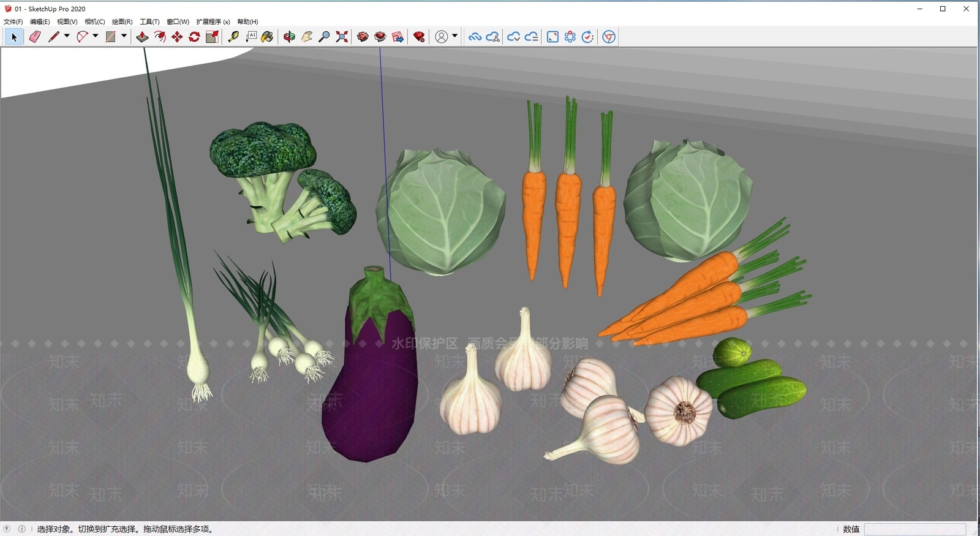
Task: Select the Orbit tool
Action: coord(289,37)
